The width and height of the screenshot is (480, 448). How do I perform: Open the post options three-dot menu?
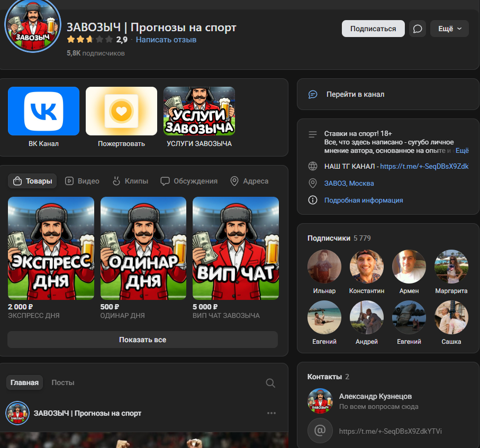pos(271,413)
